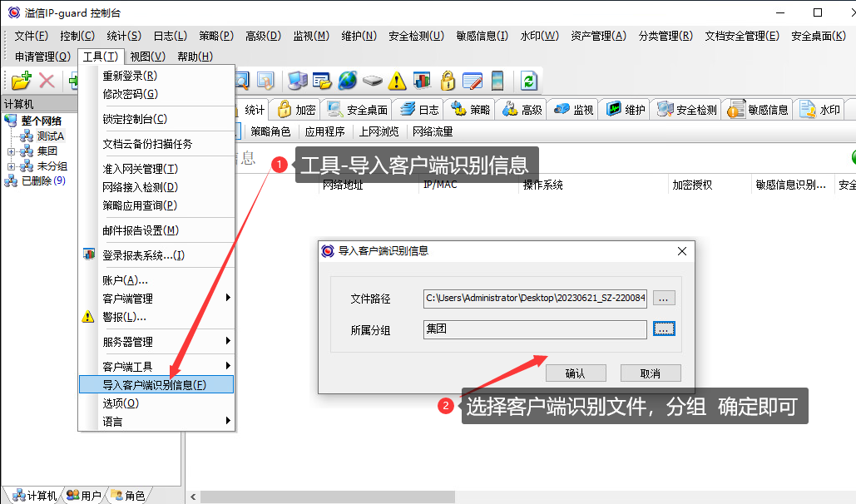Click browse button next to 文件路径 field
The image size is (856, 504).
click(664, 298)
